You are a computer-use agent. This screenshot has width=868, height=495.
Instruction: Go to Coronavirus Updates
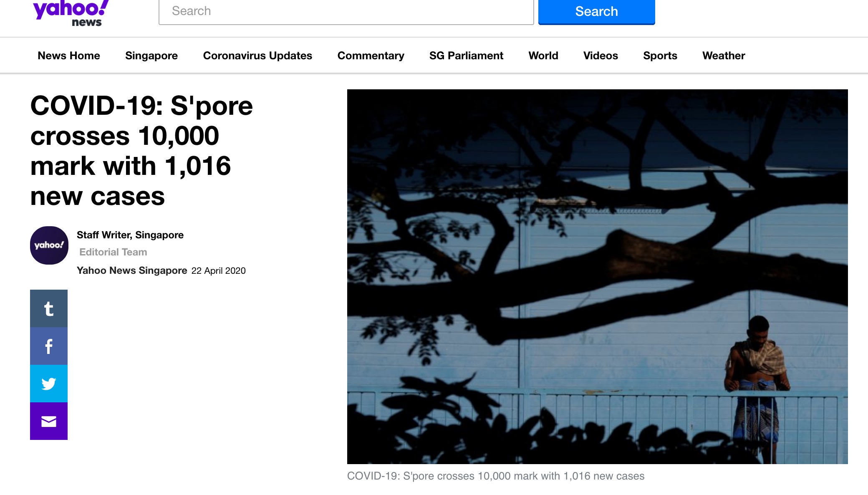pyautogui.click(x=257, y=56)
